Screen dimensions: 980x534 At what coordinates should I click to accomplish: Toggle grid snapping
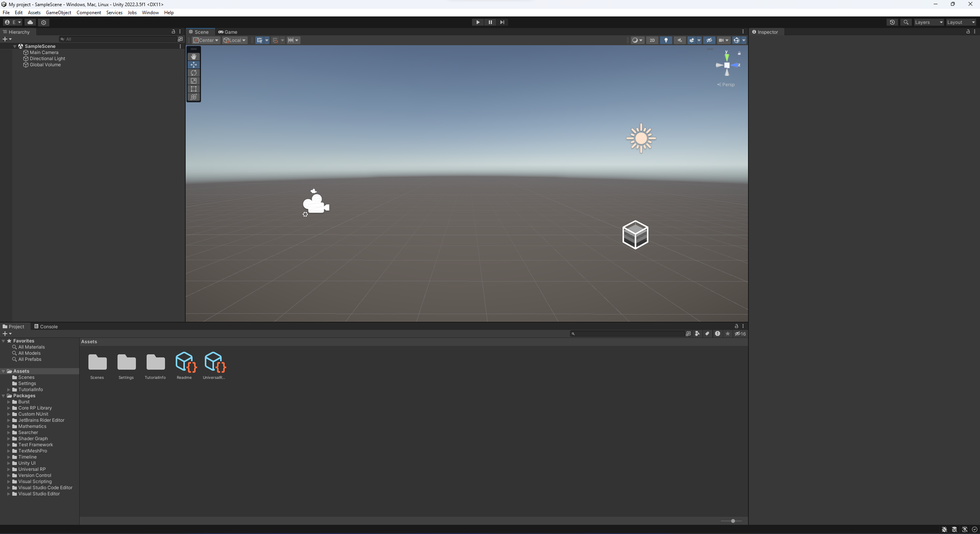tap(275, 40)
